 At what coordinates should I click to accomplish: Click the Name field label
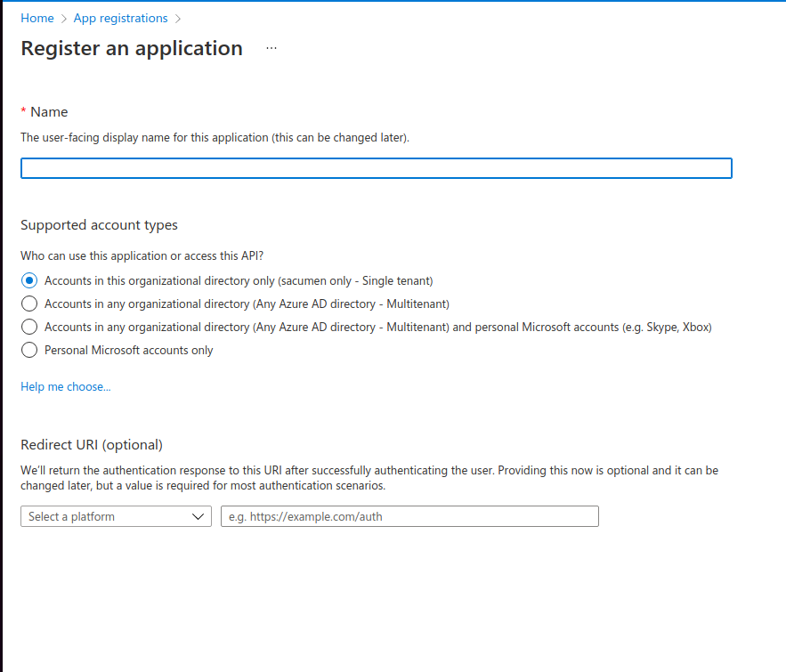click(x=49, y=112)
